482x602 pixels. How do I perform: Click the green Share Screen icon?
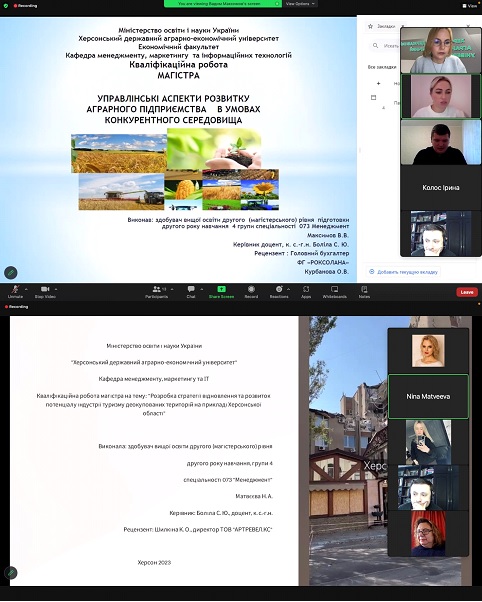point(222,292)
